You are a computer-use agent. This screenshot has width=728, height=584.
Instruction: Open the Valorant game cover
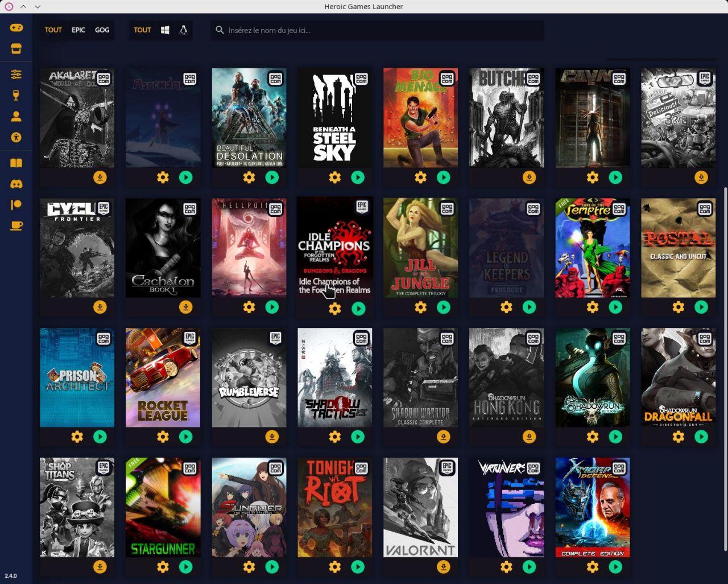click(421, 507)
